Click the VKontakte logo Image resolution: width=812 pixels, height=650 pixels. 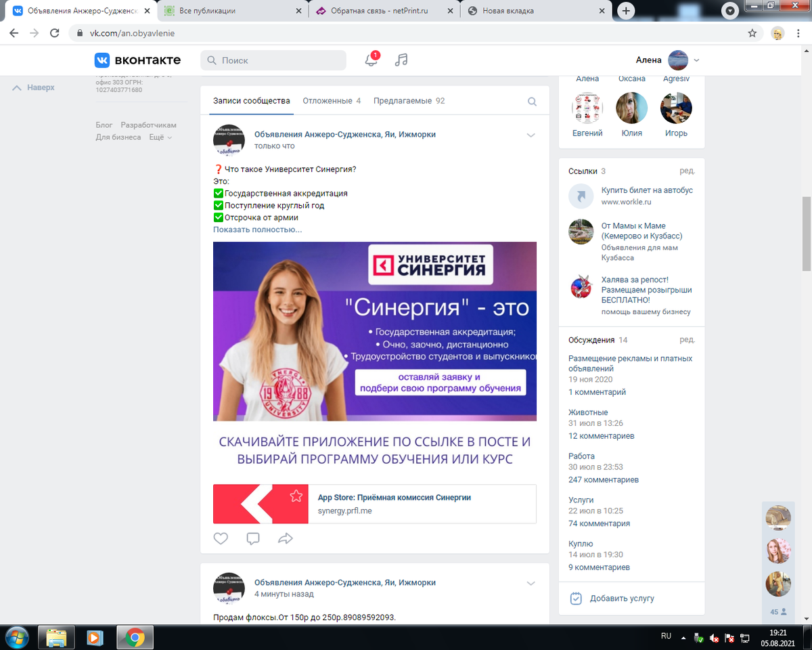pyautogui.click(x=137, y=60)
